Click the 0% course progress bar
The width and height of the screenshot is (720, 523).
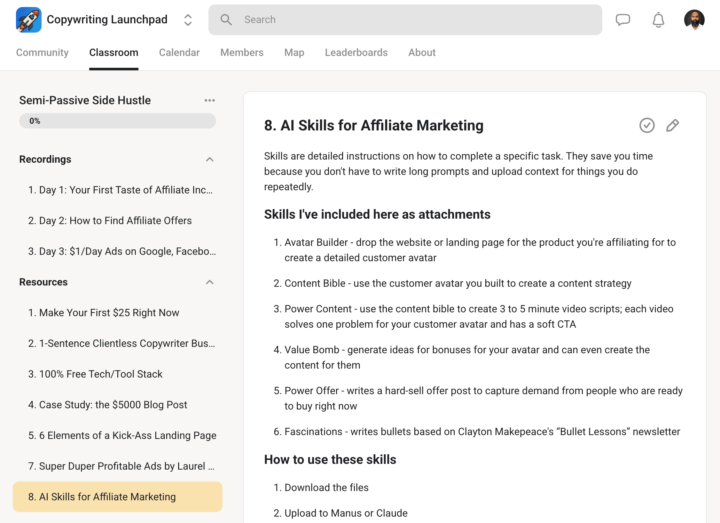coord(118,121)
